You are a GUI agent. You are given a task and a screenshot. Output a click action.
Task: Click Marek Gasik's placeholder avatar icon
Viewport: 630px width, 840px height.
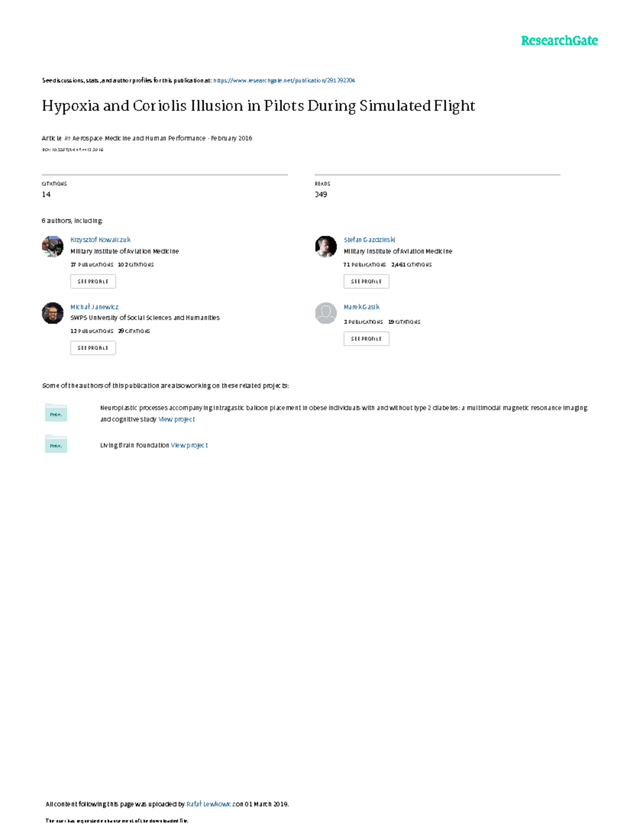[325, 313]
